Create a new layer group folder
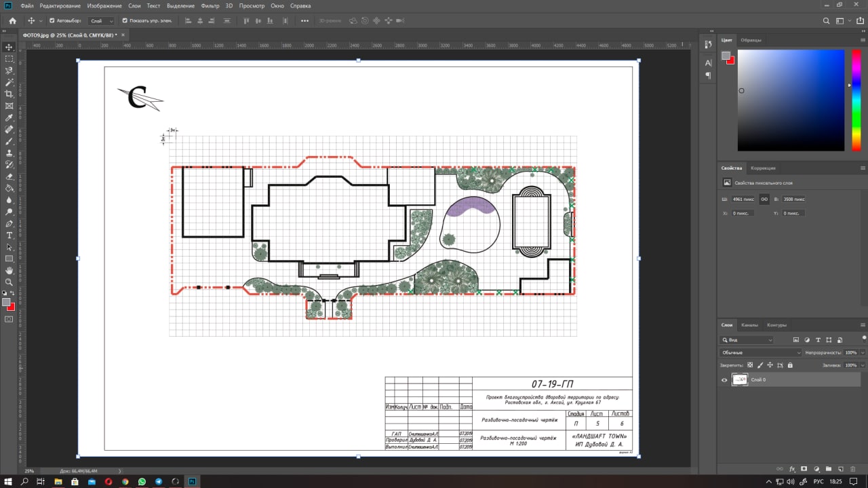868x488 pixels. [x=828, y=469]
